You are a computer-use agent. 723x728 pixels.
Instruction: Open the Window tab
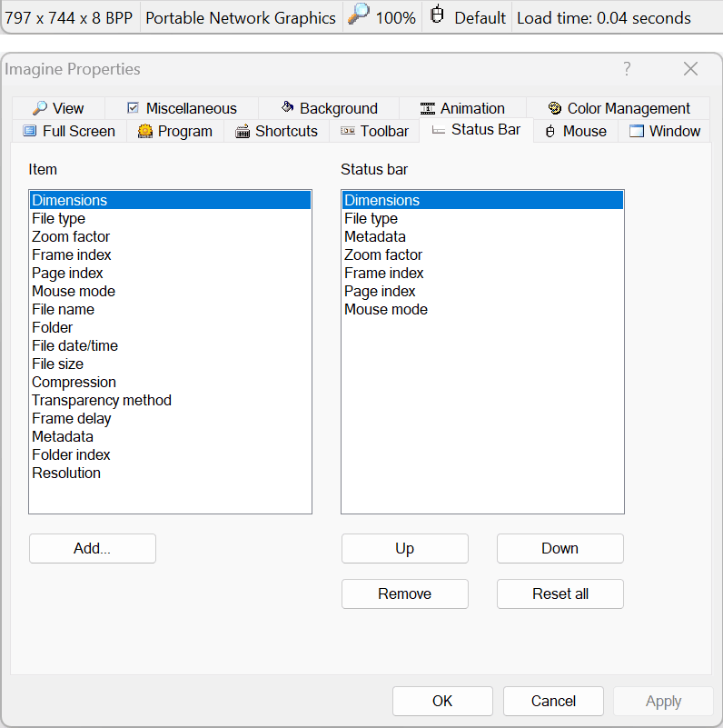coord(665,131)
